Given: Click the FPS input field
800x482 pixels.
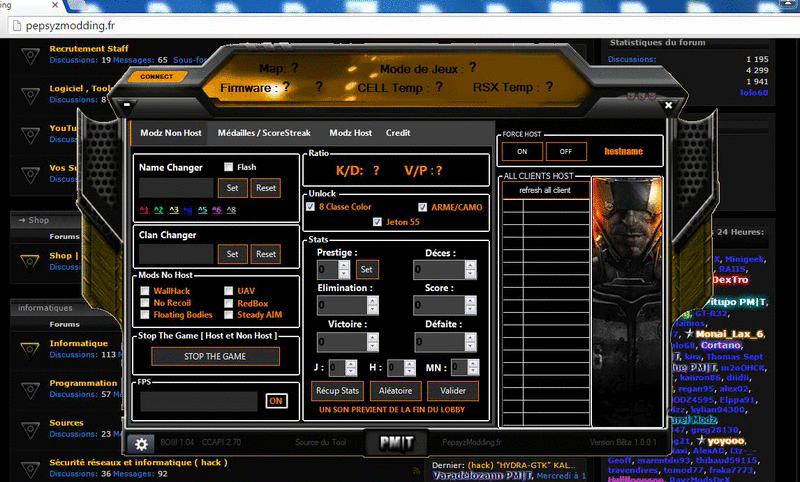Looking at the screenshot, I should pyautogui.click(x=199, y=401).
